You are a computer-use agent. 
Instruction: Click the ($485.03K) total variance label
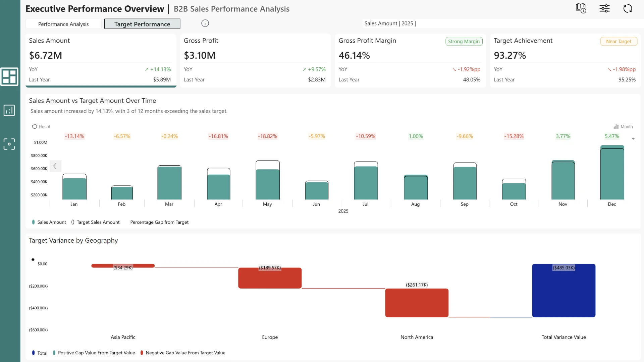[564, 268]
